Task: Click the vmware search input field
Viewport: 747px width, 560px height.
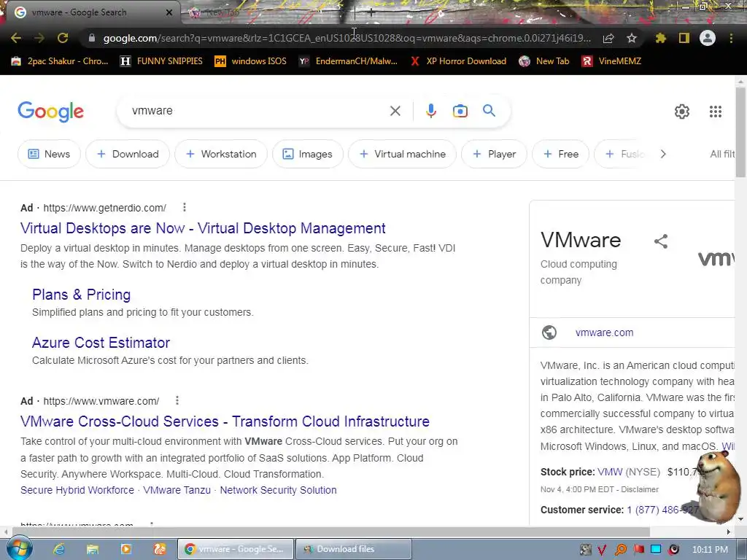Action: [x=258, y=111]
